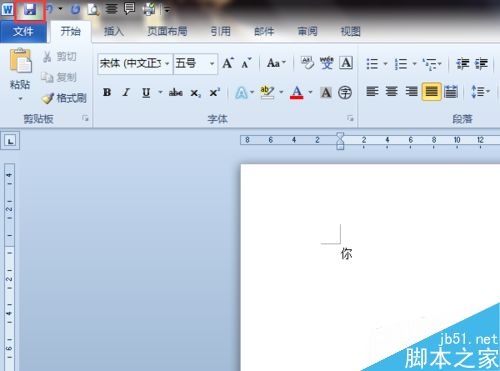Click the Word application icon
Image resolution: width=500 pixels, height=371 pixels.
click(x=7, y=9)
